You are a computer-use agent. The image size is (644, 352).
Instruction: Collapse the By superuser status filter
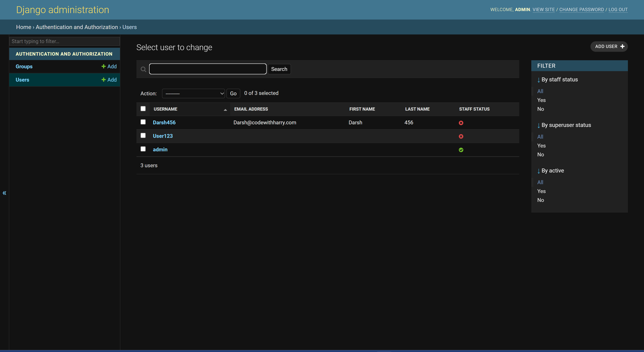(564, 125)
